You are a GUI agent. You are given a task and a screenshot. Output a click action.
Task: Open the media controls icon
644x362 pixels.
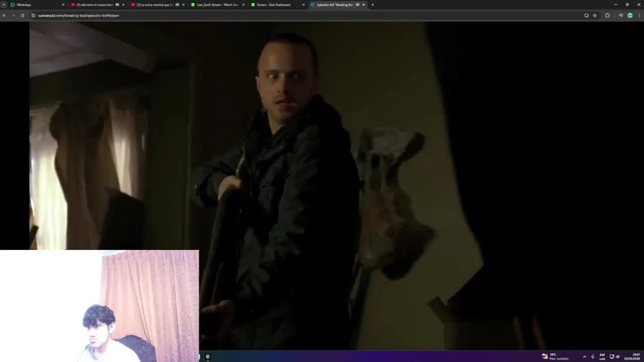[621, 16]
